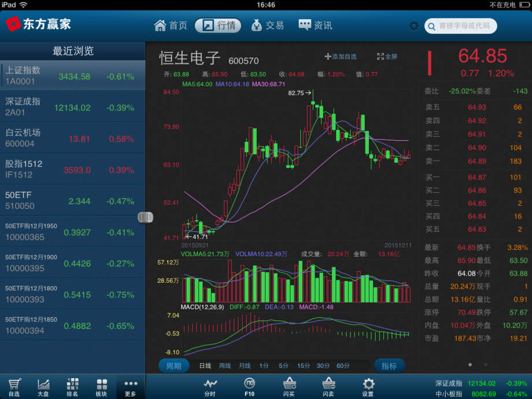
Task: Open the bottom 设置 settings gear icon
Action: point(368,386)
